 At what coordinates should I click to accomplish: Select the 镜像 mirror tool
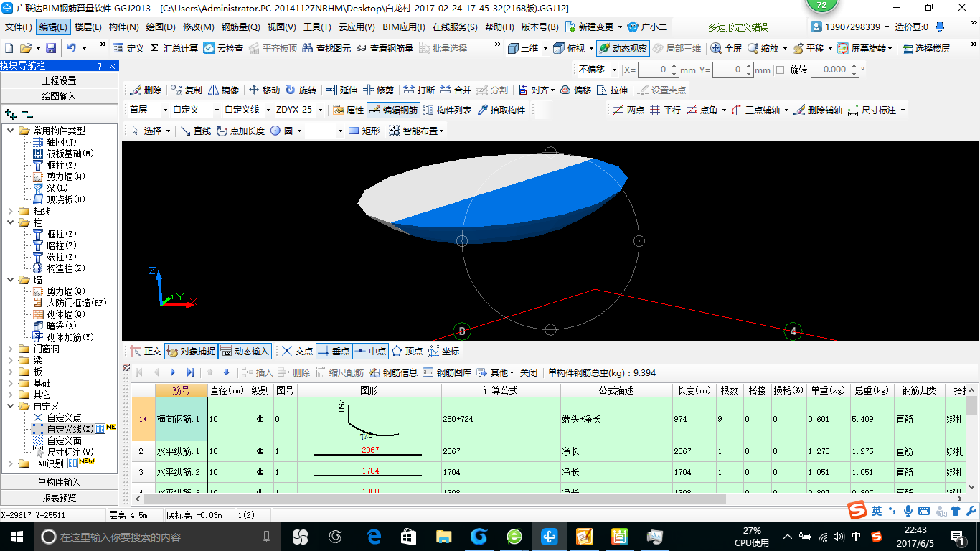[x=223, y=90]
